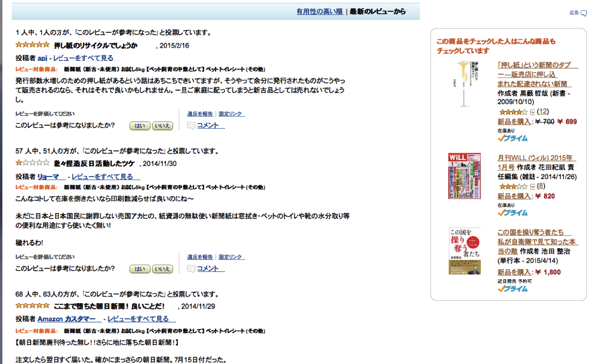Image resolution: width=595 pixels, height=364 pixels.
Task: Click comment bubble icon under first review
Action: pos(191,126)
